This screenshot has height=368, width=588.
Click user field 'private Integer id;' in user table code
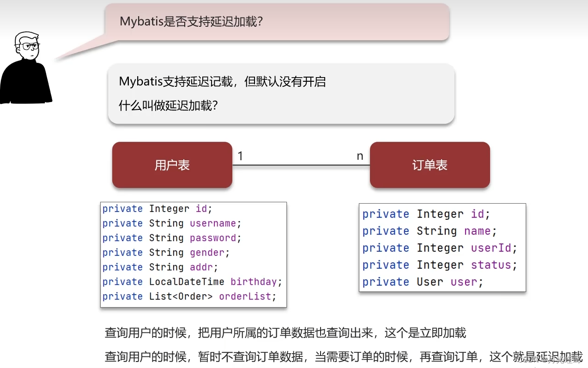(x=157, y=209)
